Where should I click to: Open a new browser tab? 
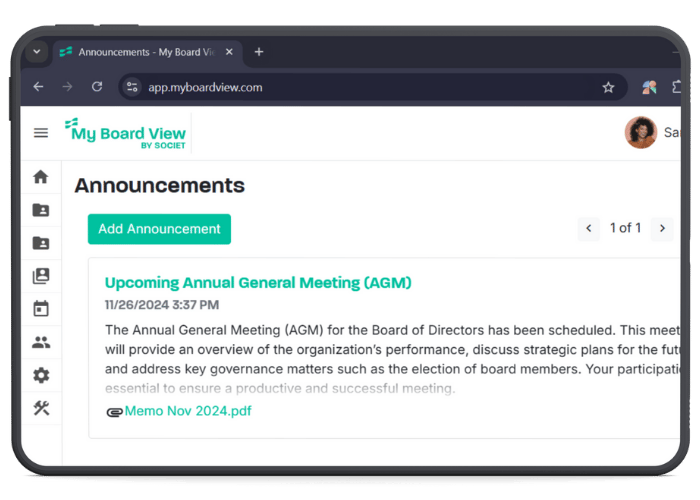259,52
